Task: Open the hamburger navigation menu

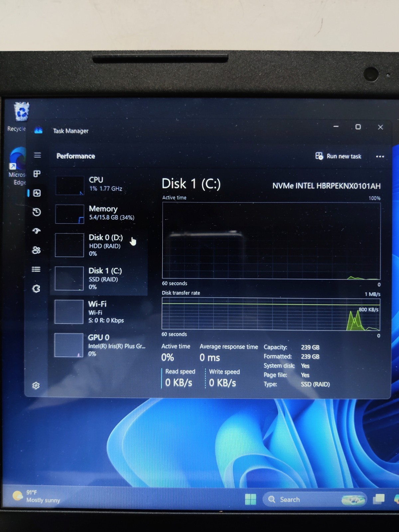Action: (x=38, y=155)
